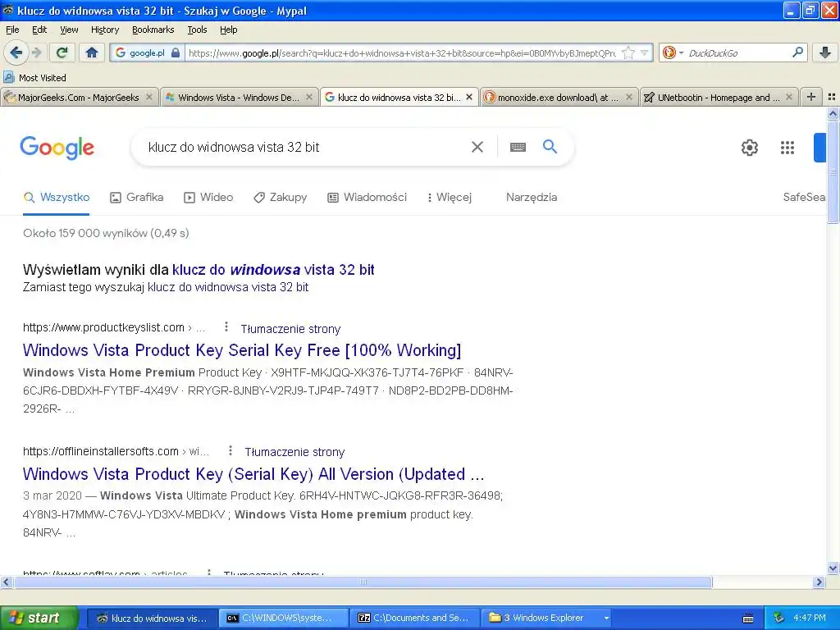Image resolution: width=840 pixels, height=630 pixels.
Task: Click the horizontal scrollbar right arrow
Action: 819,582
